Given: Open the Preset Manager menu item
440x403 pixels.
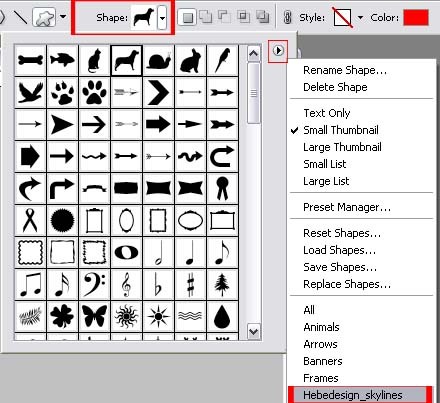Looking at the screenshot, I should [347, 207].
